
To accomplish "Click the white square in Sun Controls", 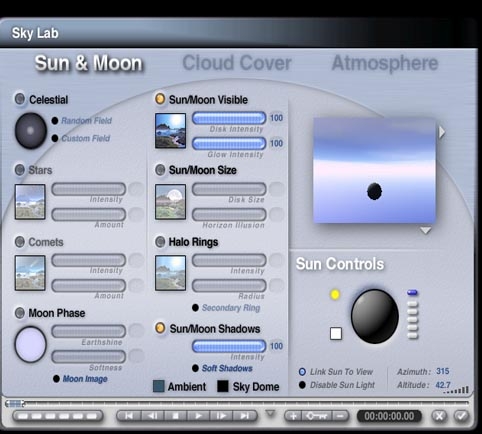I will click(x=336, y=333).
